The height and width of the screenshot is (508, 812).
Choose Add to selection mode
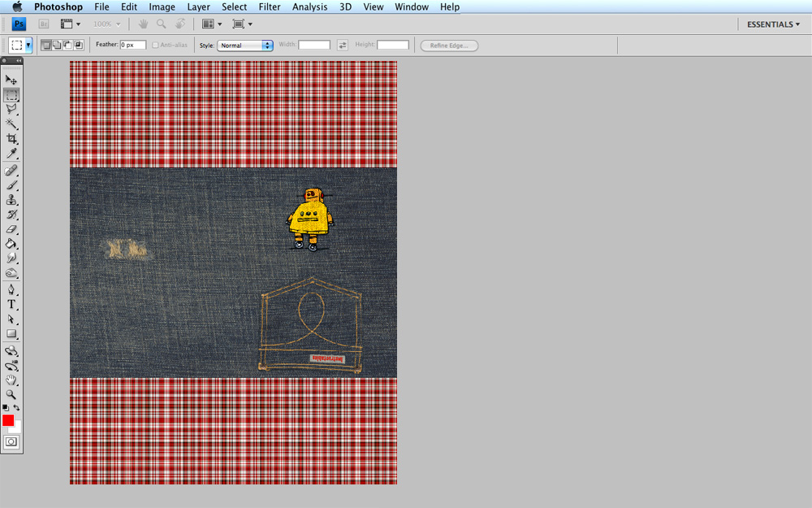pyautogui.click(x=56, y=46)
